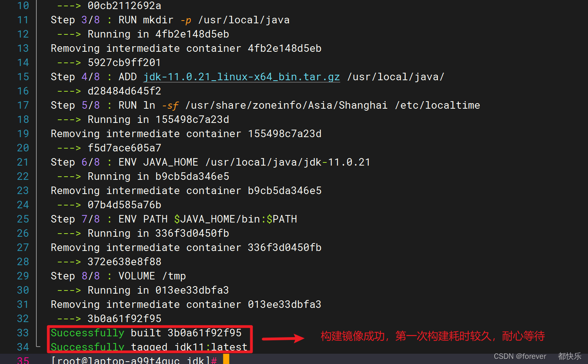The image size is (588, 364).
Task: Click 'ENV JAVA_HOME' text on Step 6/8
Action: coord(158,162)
